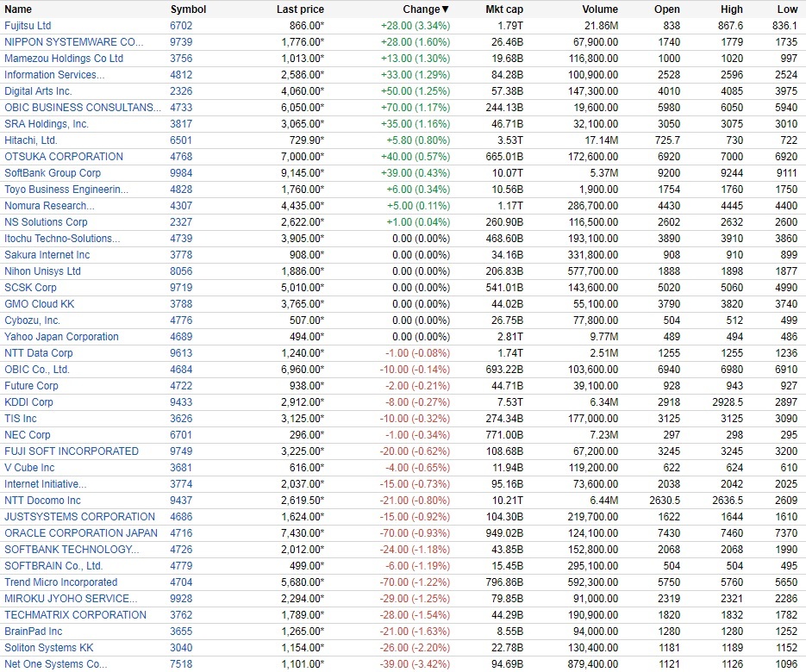The height and width of the screenshot is (672, 806).
Task: Sort by the Change column arrow
Action: click(x=445, y=9)
